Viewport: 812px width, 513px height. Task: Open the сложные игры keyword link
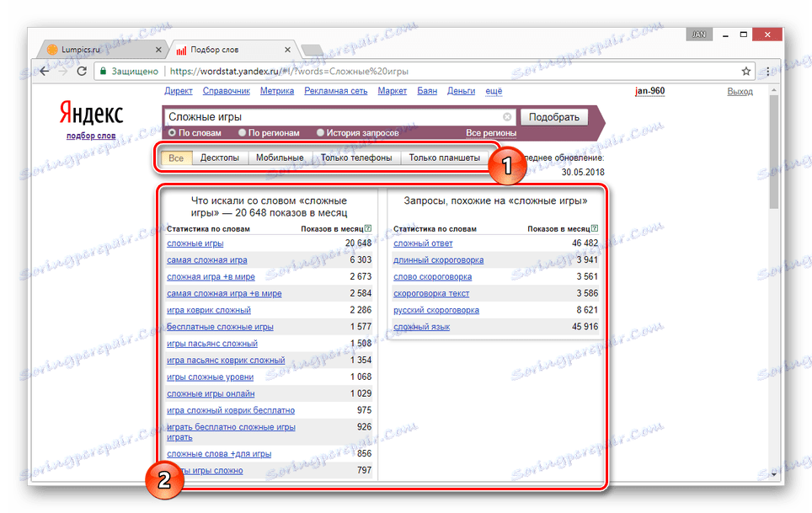click(x=195, y=243)
